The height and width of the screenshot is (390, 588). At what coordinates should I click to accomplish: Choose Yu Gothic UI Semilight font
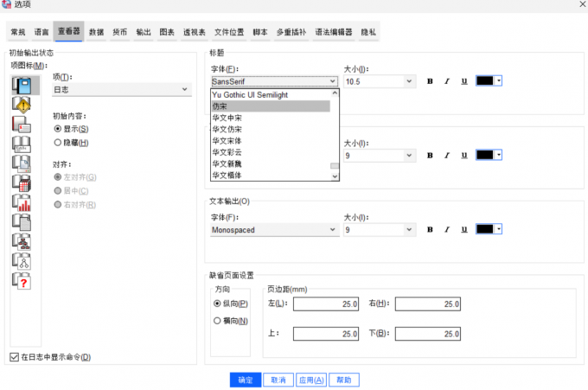point(271,95)
